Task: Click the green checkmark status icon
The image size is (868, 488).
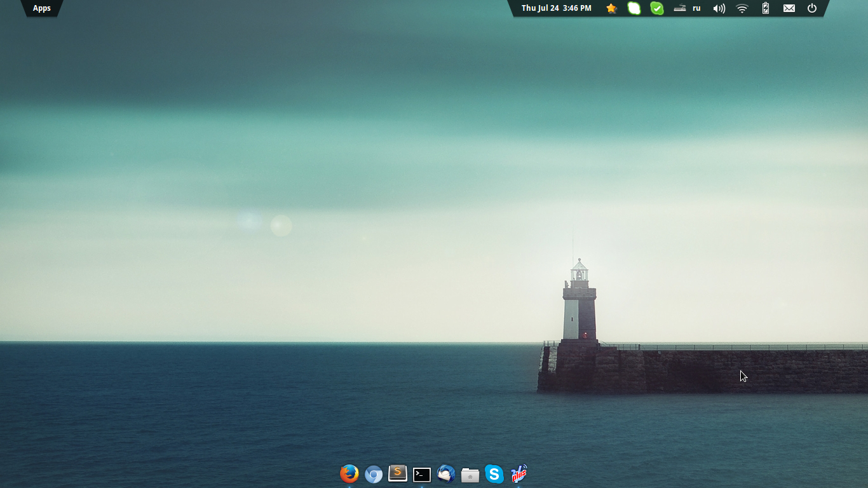Action: 657,8
